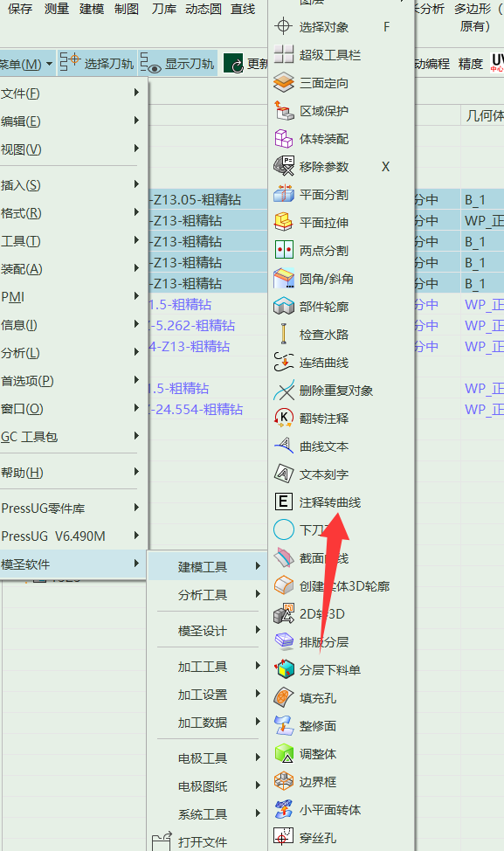Choose the 移除参数 icon
Screen dimensions: 504x851
[284, 167]
